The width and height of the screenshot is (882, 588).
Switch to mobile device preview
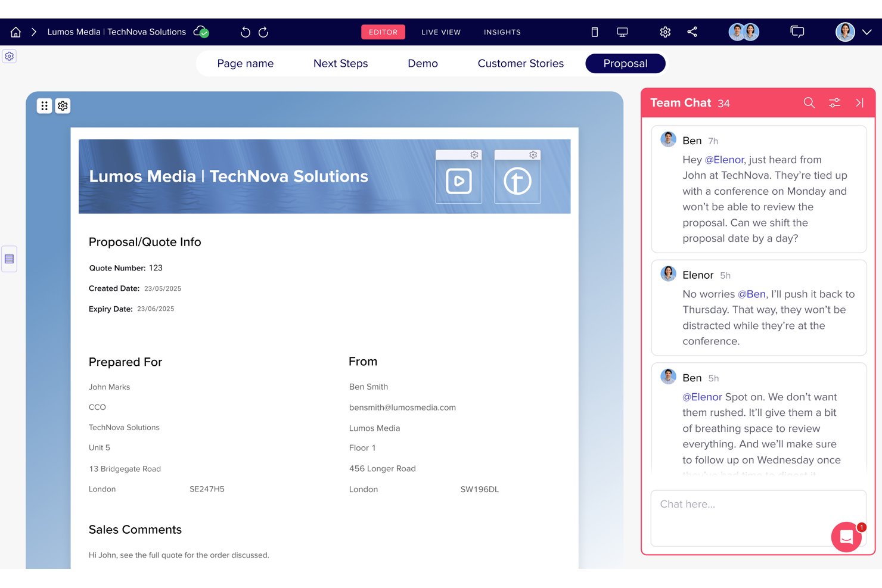594,32
